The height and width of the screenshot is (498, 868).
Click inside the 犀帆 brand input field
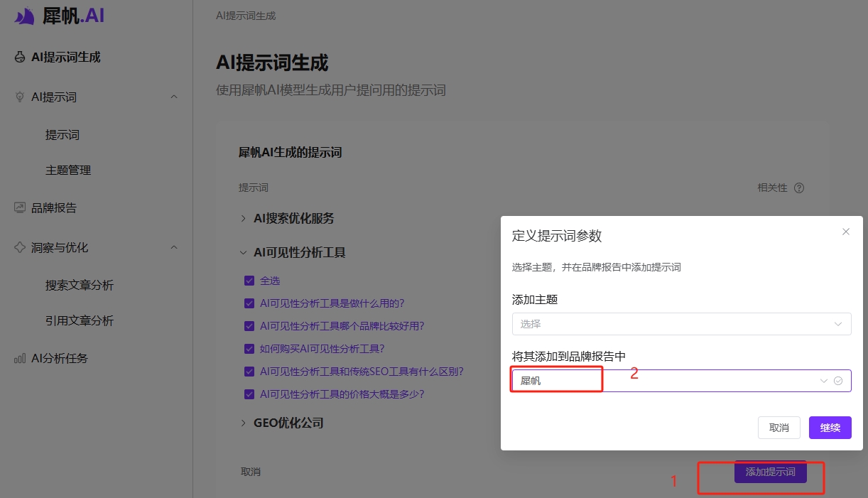(x=556, y=379)
